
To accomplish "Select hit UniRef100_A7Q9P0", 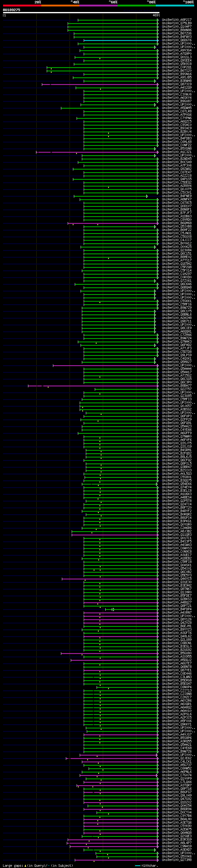I will point(177,54).
